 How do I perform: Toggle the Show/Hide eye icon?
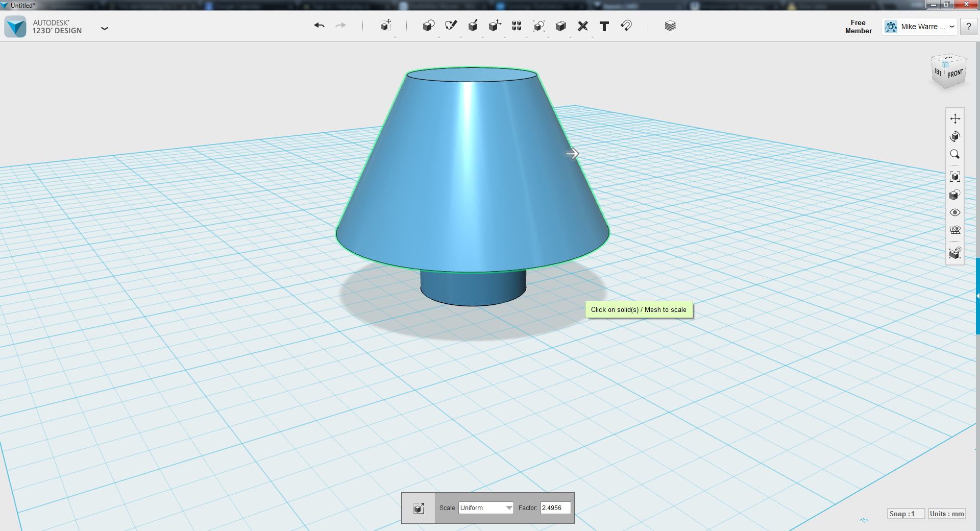click(x=955, y=212)
